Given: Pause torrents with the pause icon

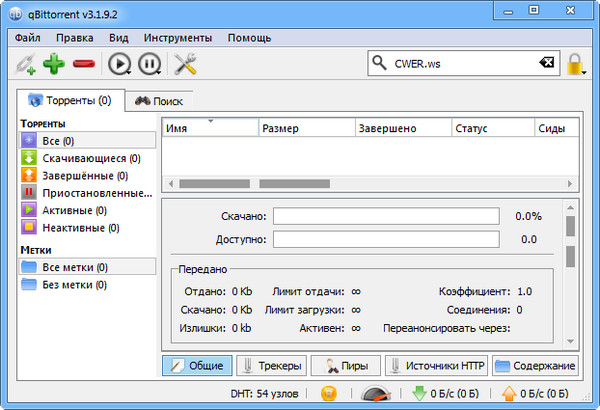Looking at the screenshot, I should point(149,65).
